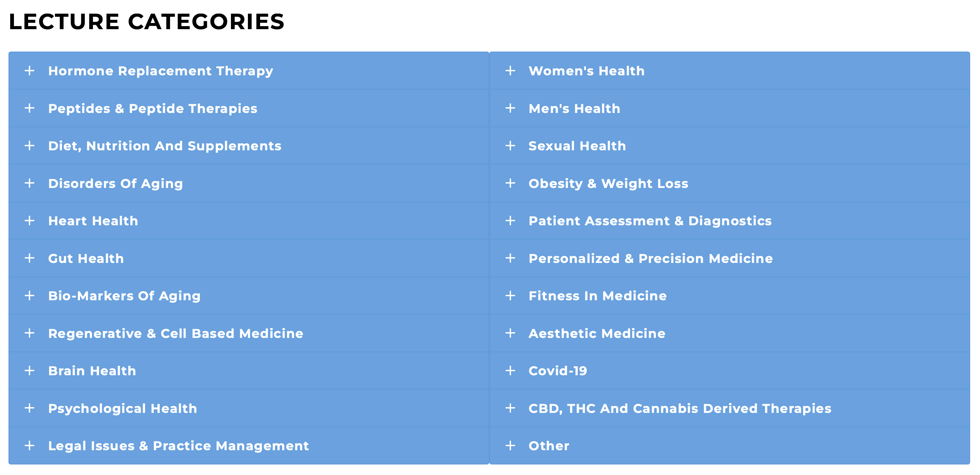Show CBD, THC And Cannabis Derived Therapies
The image size is (980, 475).
point(680,408)
